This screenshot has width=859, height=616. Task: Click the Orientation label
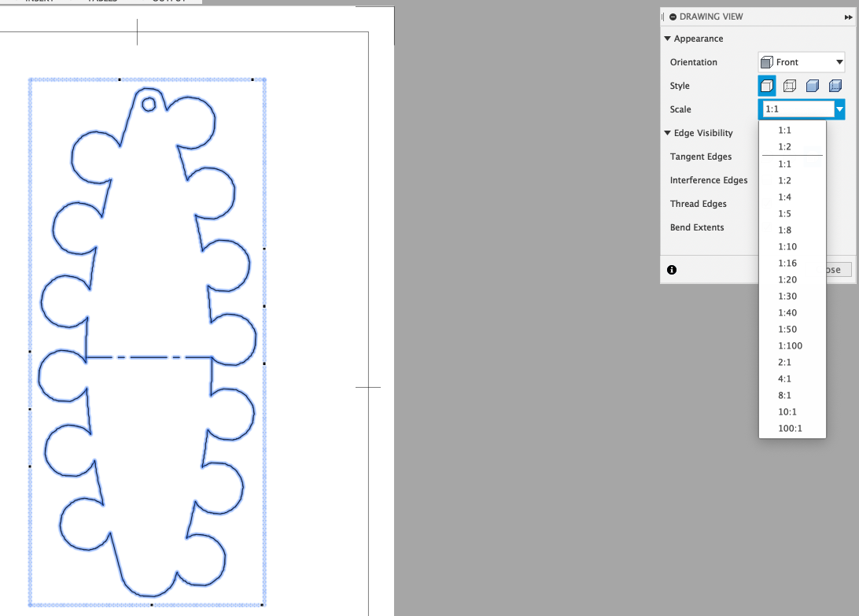[693, 62]
